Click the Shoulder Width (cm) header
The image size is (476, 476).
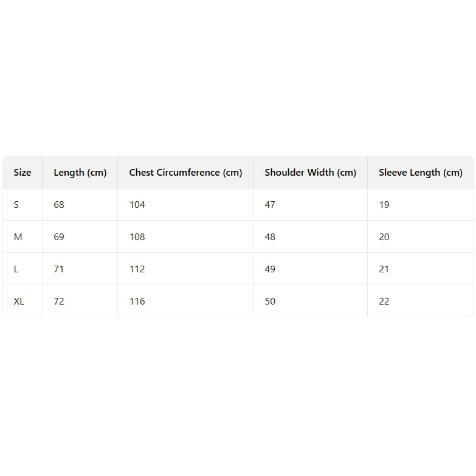(x=310, y=173)
